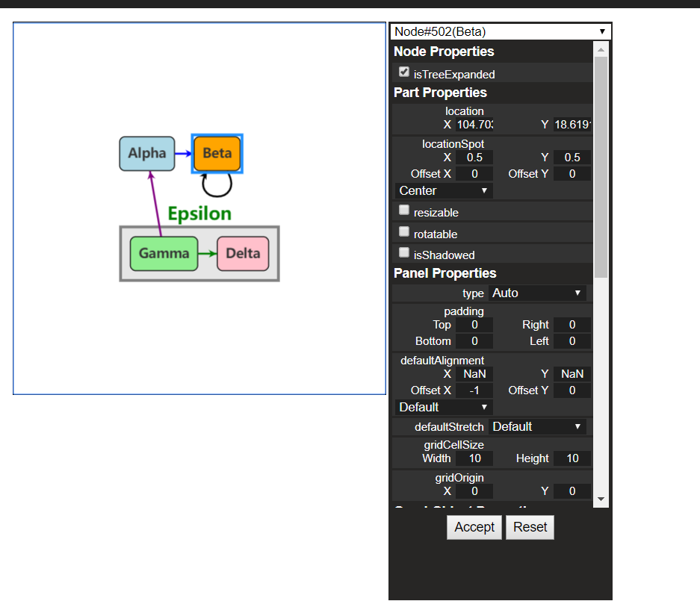Image resolution: width=700 pixels, height=604 pixels.
Task: Click the properties panel scrollbar thumb
Action: pyautogui.click(x=601, y=166)
